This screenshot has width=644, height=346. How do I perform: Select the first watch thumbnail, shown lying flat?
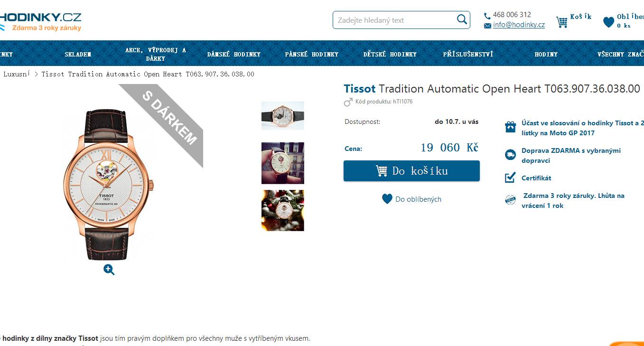pos(283,115)
